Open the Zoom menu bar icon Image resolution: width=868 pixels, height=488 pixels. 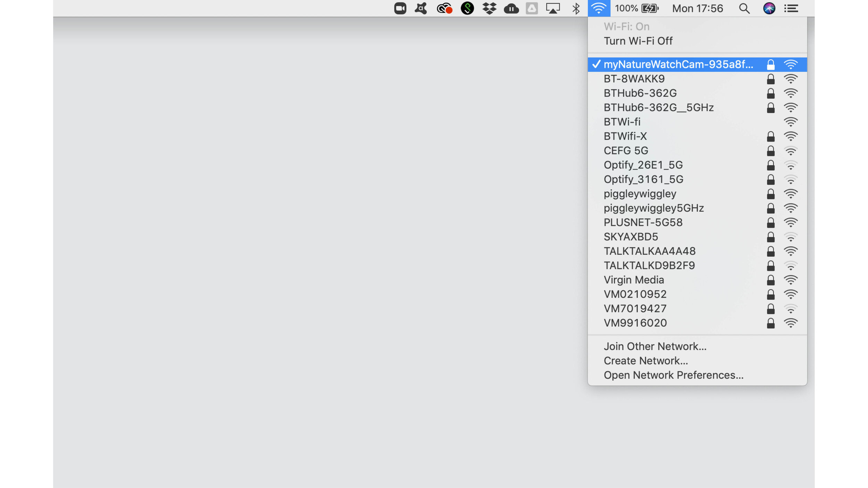point(400,8)
